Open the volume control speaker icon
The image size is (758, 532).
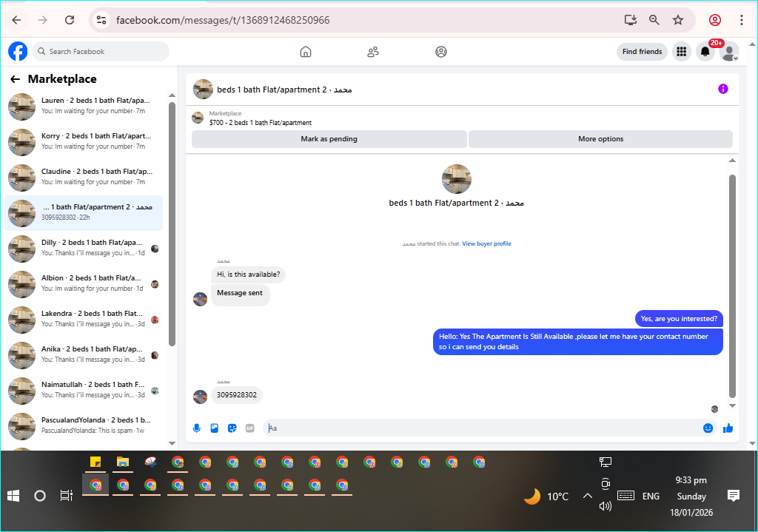(x=606, y=506)
